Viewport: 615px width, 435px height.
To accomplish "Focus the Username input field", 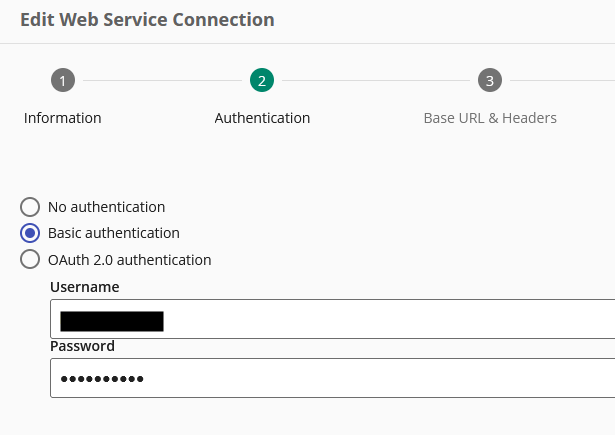I will click(333, 319).
